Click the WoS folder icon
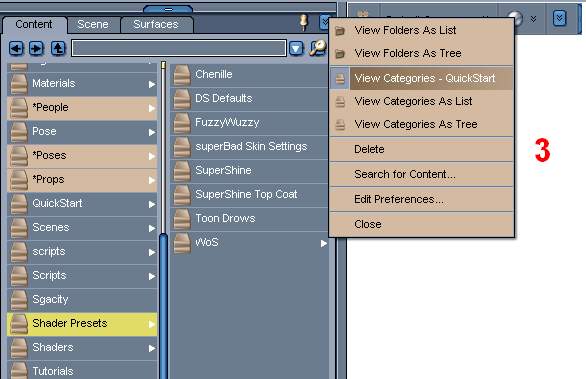 182,243
